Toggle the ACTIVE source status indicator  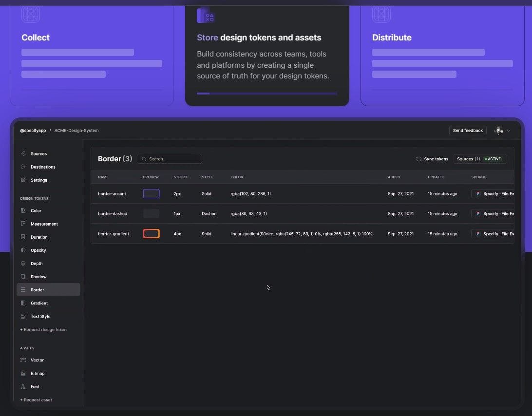pyautogui.click(x=494, y=159)
